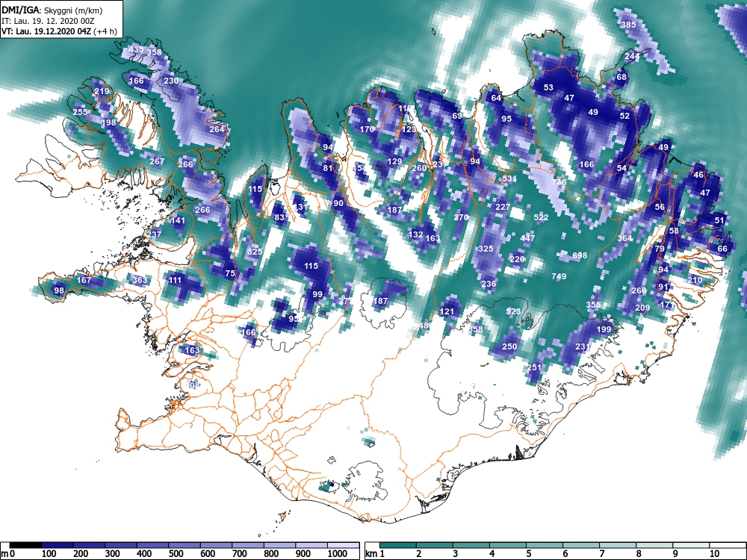The height and width of the screenshot is (560, 747).
Task: Click the visibility value 199 on the map
Action: pos(604,329)
